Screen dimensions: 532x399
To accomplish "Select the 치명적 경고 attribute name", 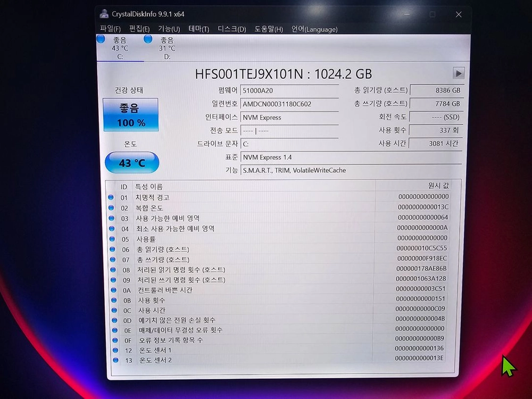I will [x=152, y=197].
